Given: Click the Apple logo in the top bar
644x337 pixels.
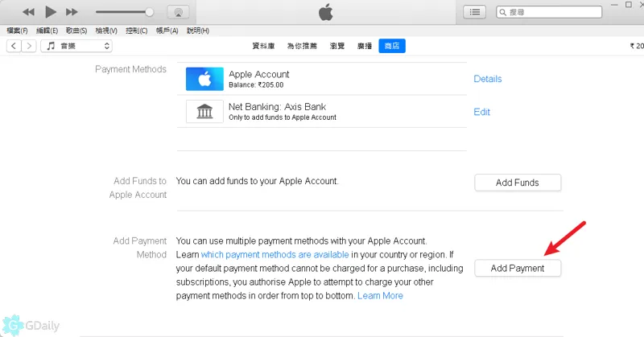Looking at the screenshot, I should 326,12.
